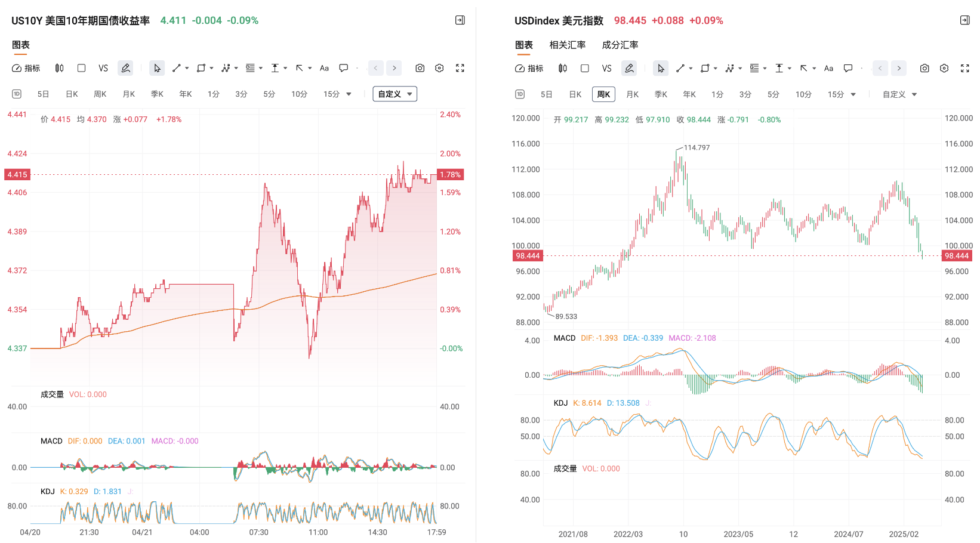Select text annotation tool (Aa) on US10Y chart

click(x=324, y=68)
